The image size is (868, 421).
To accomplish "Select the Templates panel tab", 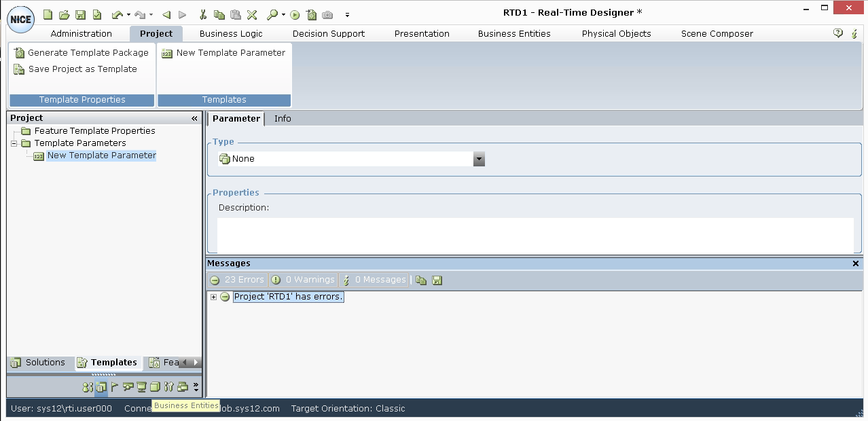I will pyautogui.click(x=107, y=363).
